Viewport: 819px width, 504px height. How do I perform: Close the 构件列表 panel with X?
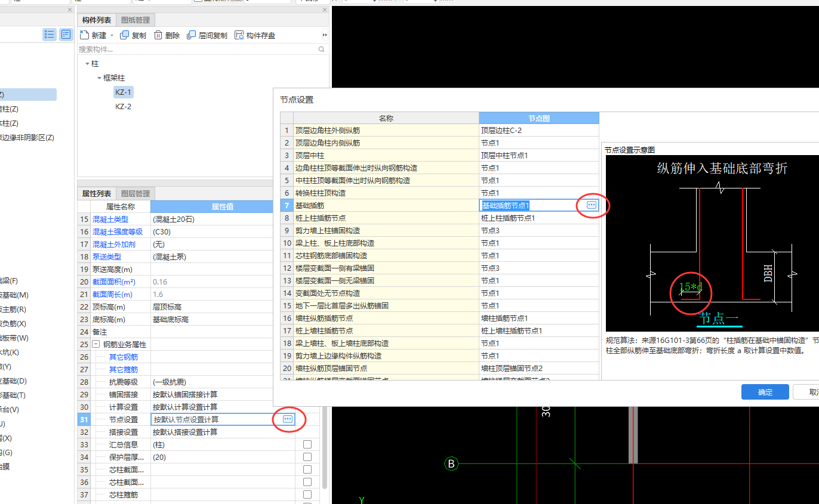(x=325, y=10)
